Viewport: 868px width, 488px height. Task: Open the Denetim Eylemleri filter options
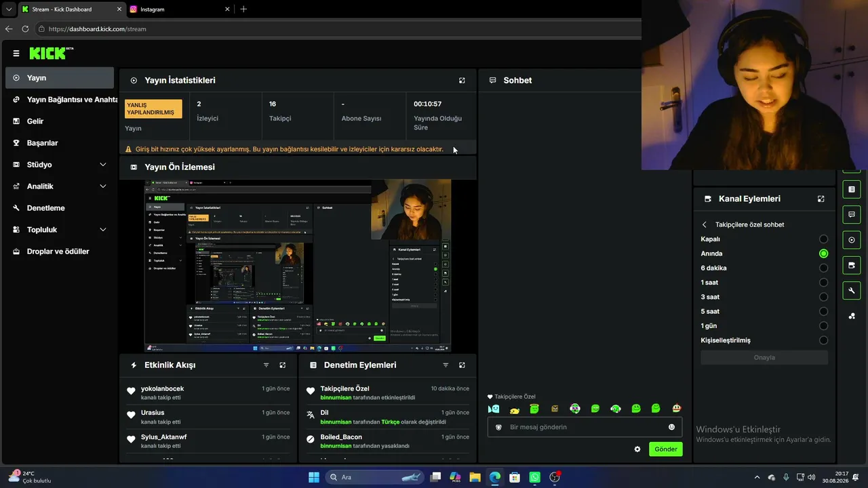[x=446, y=365]
